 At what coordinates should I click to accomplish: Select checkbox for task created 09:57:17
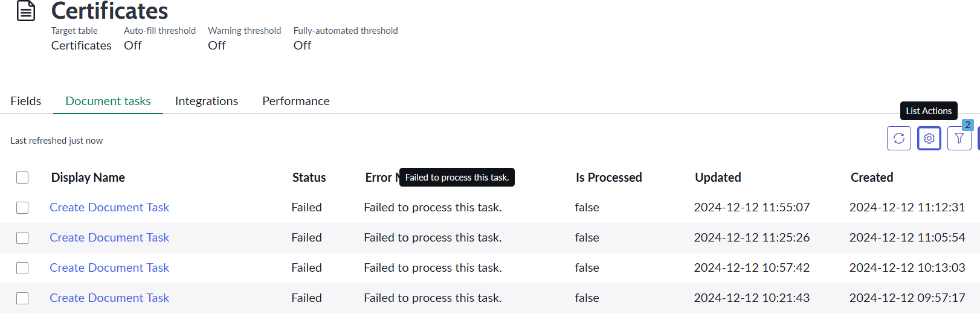pyautogui.click(x=22, y=298)
